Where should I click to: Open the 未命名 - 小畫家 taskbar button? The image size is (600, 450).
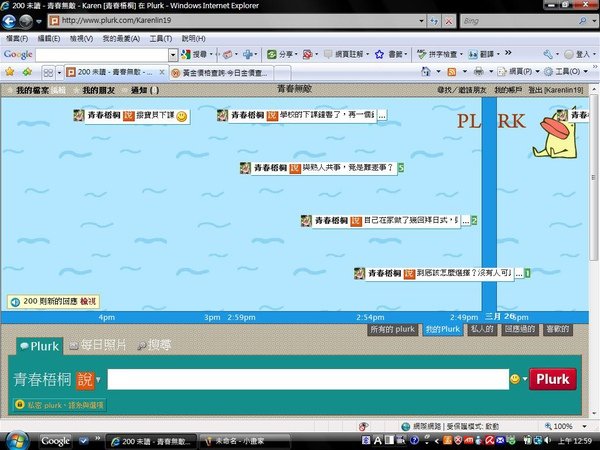[245, 441]
